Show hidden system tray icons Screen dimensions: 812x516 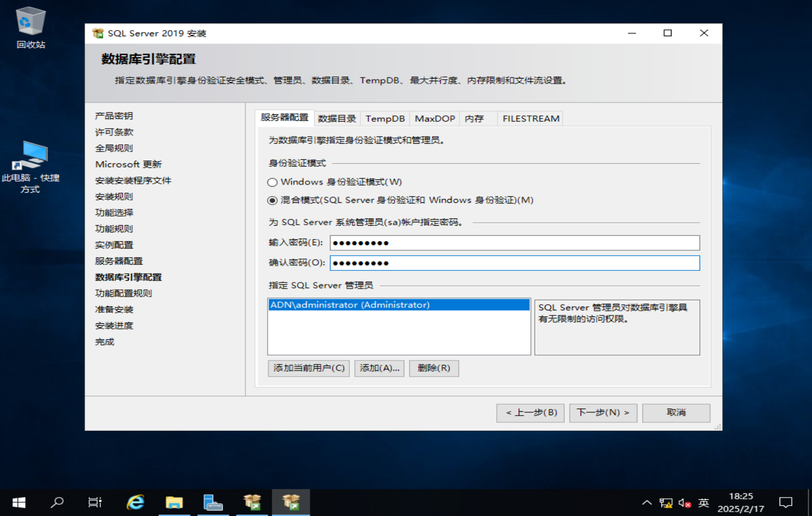pyautogui.click(x=647, y=503)
